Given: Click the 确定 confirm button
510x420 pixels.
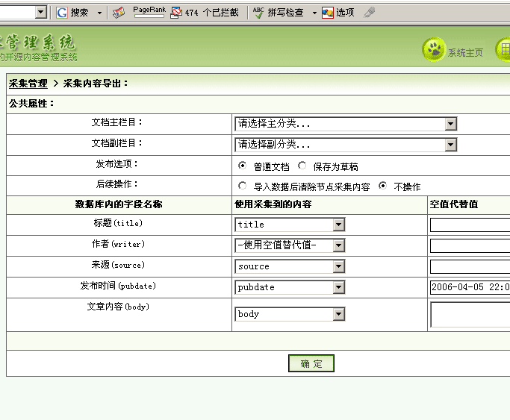Looking at the screenshot, I should pyautogui.click(x=311, y=363).
